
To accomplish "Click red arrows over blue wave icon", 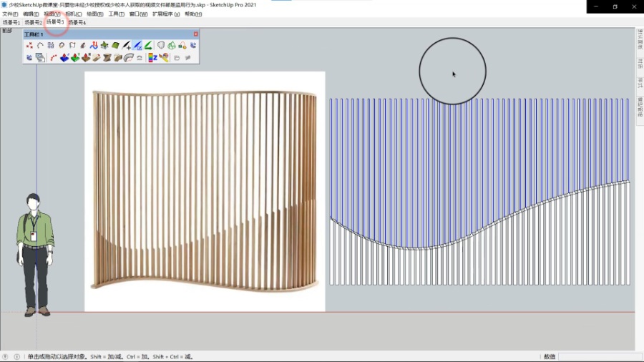I will tap(94, 46).
